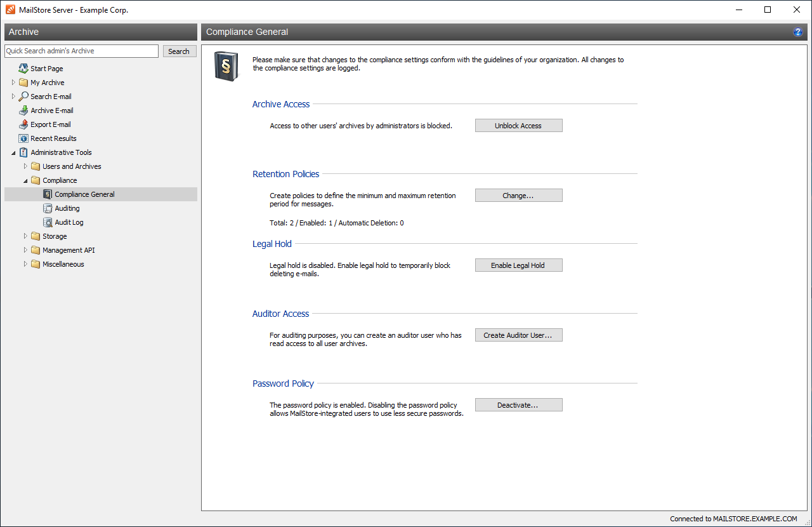Screen dimensions: 812x527
Task: Expand the Users and Archives folder
Action: point(25,166)
